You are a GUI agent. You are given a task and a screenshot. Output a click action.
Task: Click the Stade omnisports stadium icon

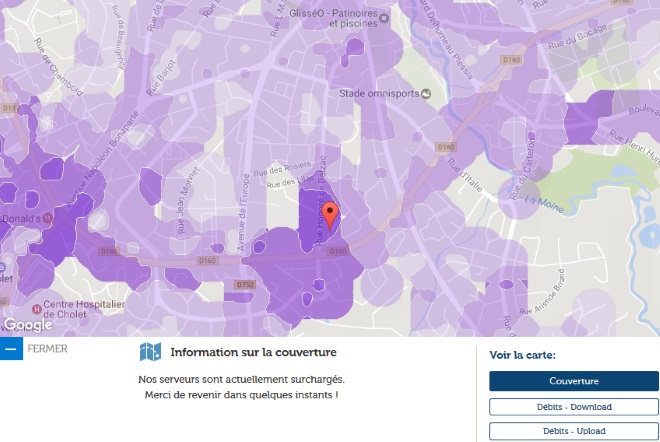tap(426, 94)
